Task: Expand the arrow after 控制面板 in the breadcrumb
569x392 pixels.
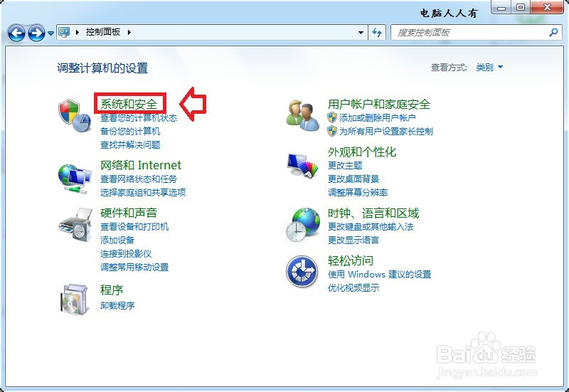Action: 129,32
